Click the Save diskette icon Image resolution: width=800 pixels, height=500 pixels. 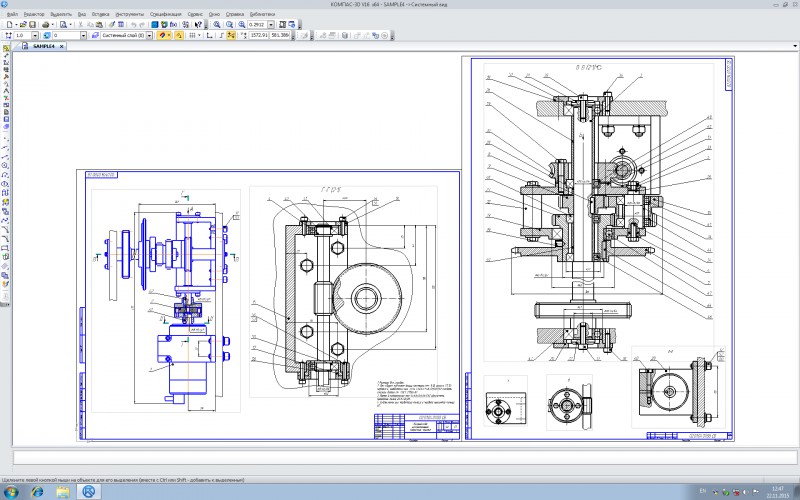coord(32,24)
